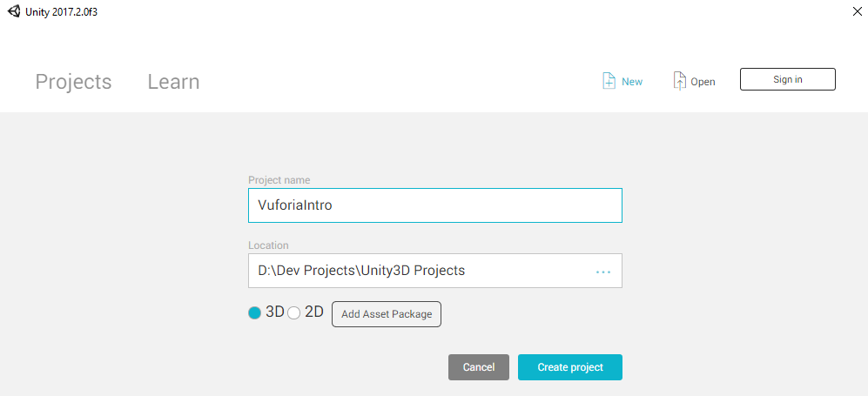The image size is (868, 396).
Task: Click the Sign in button
Action: point(787,79)
